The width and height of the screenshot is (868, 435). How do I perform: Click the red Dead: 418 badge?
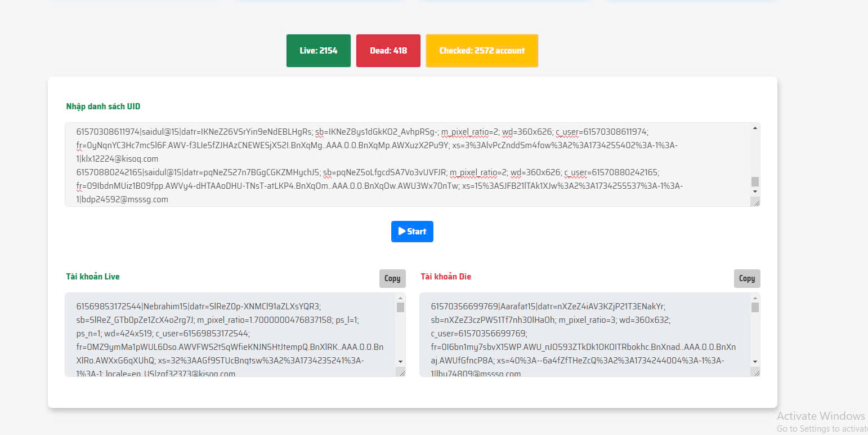pos(388,51)
